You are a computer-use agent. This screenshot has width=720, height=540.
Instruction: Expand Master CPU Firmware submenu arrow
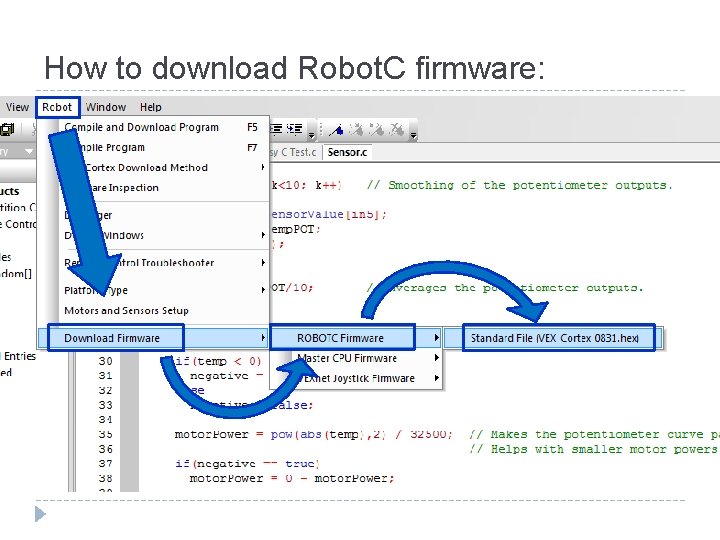[437, 358]
